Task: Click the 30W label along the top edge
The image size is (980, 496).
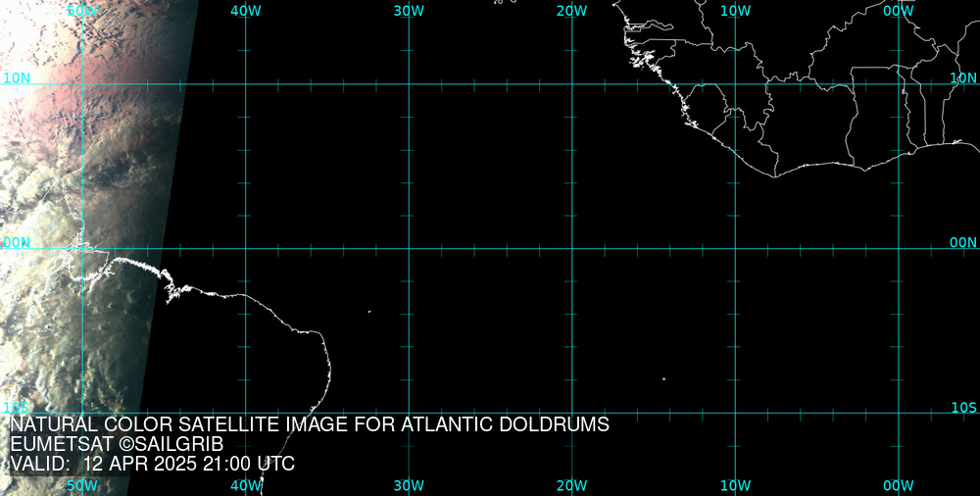Action: coord(409,11)
